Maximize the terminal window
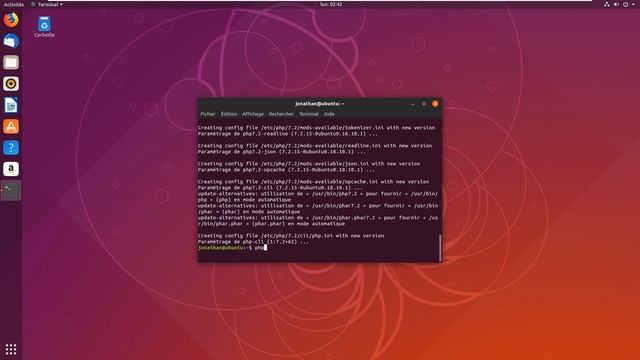Viewport: 640px width, 360px height. (424, 104)
